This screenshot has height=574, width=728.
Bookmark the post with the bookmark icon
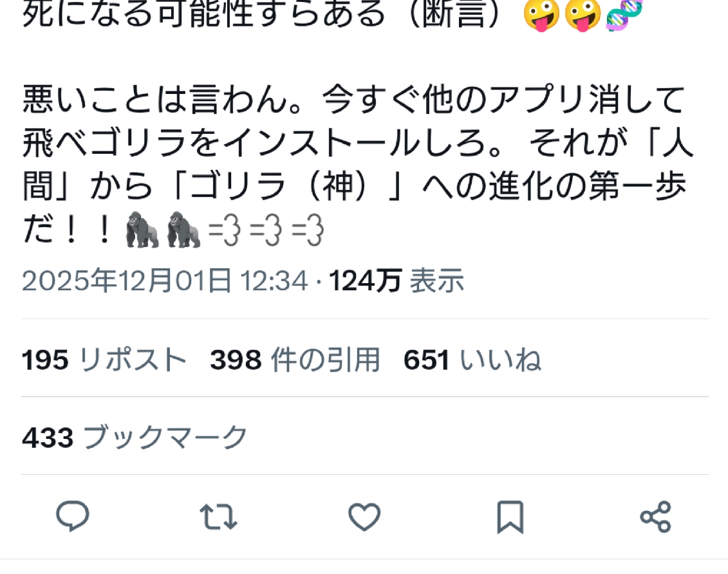[x=510, y=517]
